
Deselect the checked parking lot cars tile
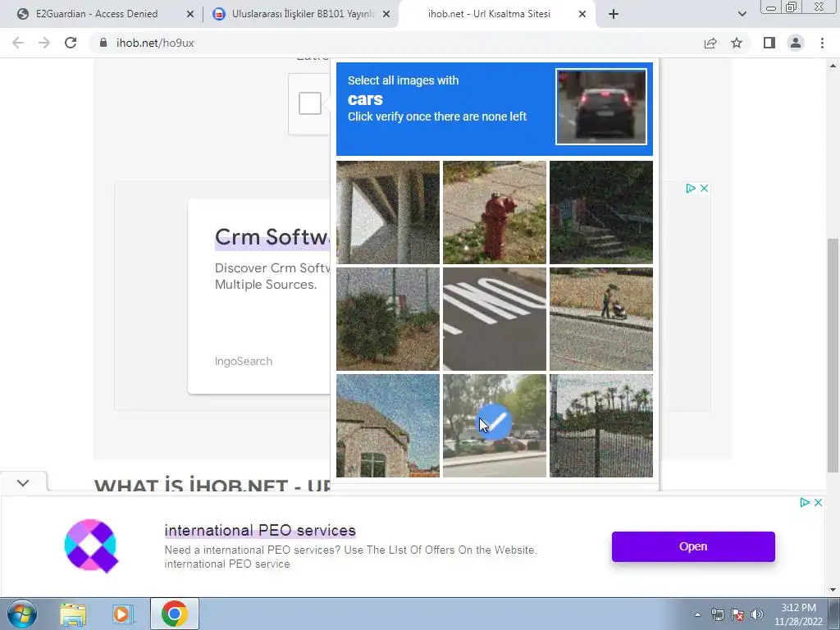tap(495, 426)
